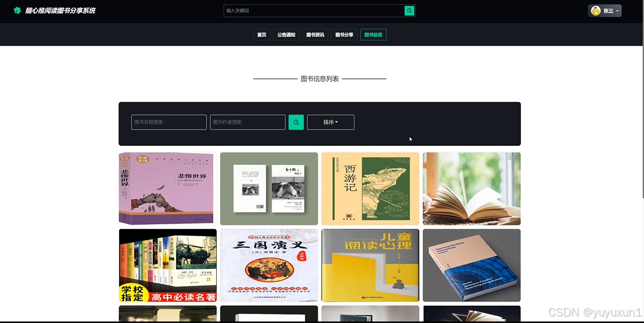
Task: Open the open-book-by-window photo card
Action: 471,189
